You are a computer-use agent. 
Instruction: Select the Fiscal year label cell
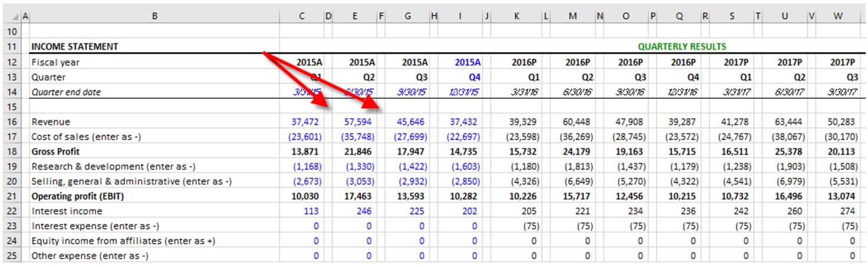tap(55, 62)
